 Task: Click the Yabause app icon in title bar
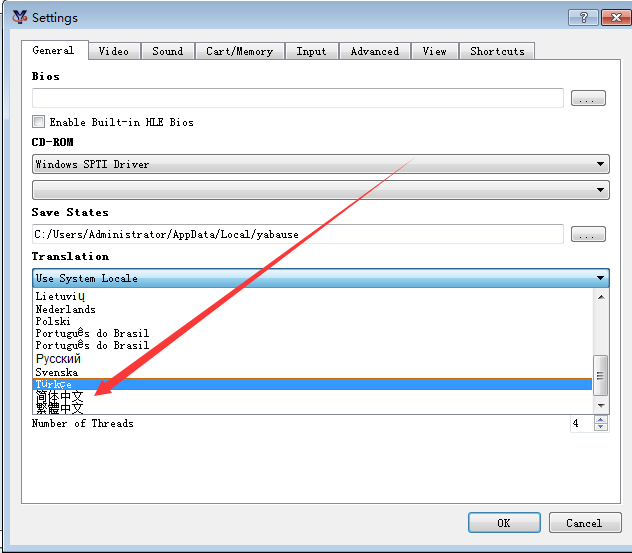[x=19, y=17]
